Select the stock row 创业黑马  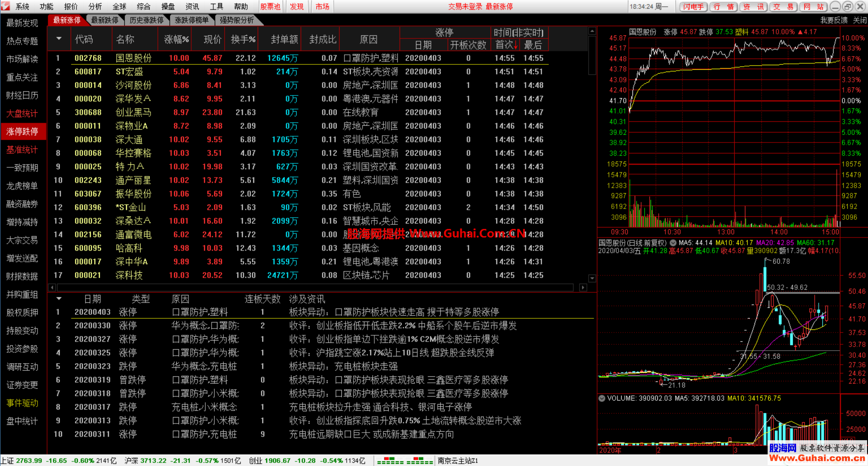pyautogui.click(x=298, y=112)
